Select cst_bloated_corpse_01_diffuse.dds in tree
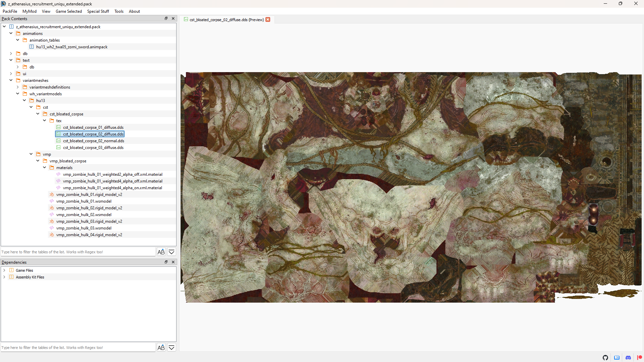 (x=93, y=127)
